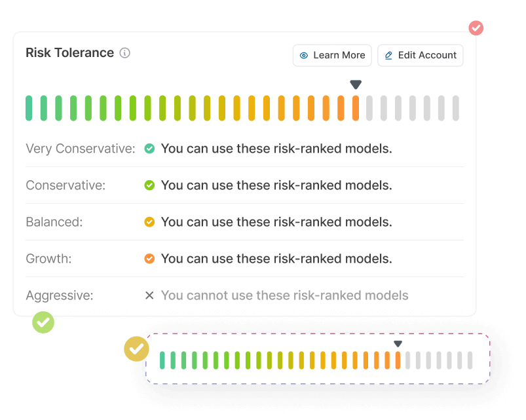The height and width of the screenshot is (420, 526).
Task: Click the light green checkmark badge below card
Action: (x=43, y=322)
